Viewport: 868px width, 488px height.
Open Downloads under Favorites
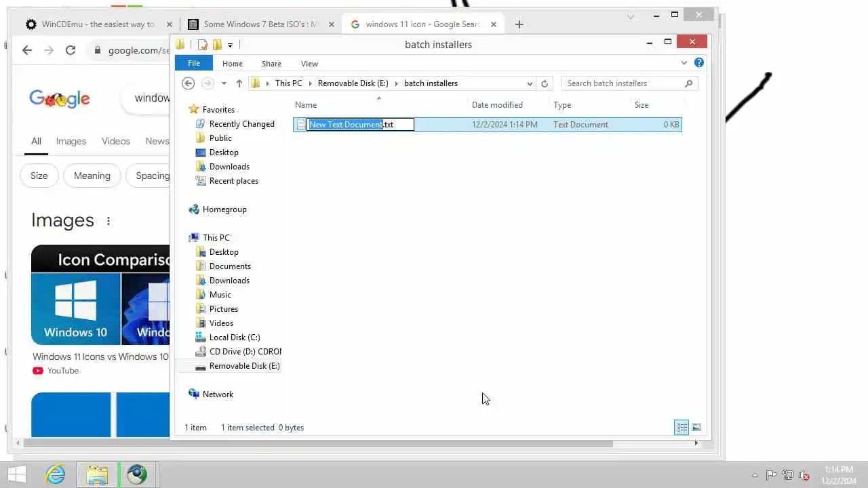tap(229, 167)
